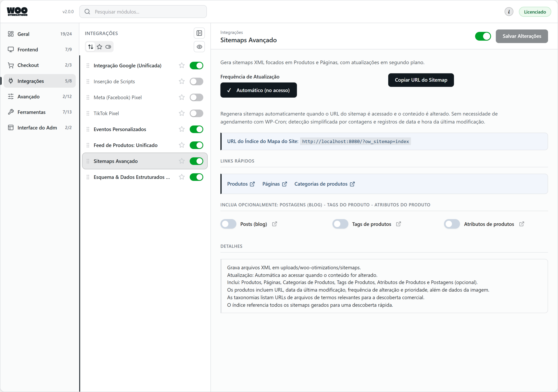558x392 pixels.
Task: Favorite the Meta (Facebook) Pixel module
Action: click(x=182, y=97)
